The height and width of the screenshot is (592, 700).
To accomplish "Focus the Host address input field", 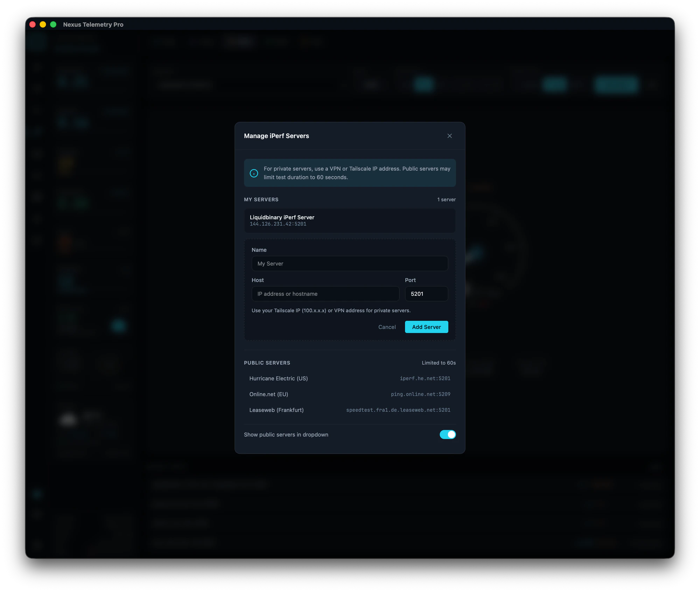I will click(325, 294).
